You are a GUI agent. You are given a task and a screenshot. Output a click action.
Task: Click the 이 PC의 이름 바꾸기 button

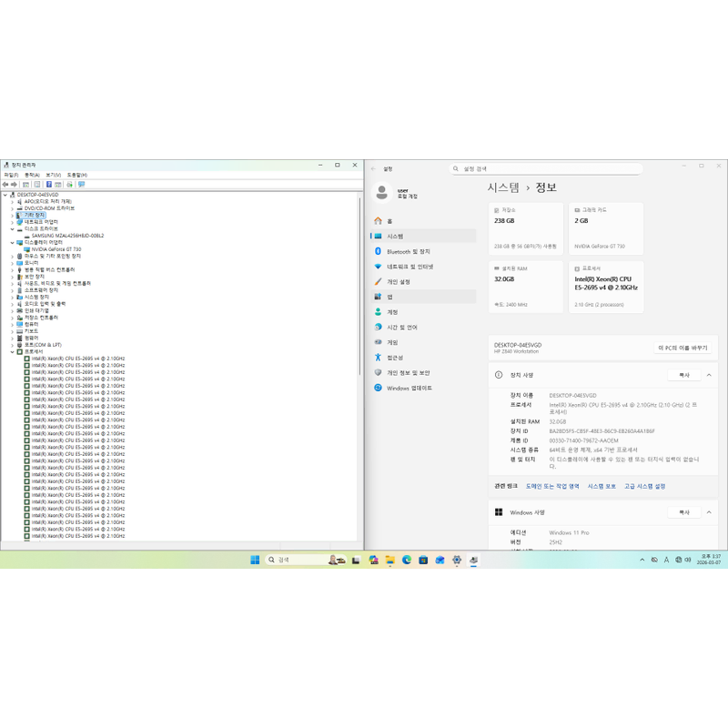[682, 348]
